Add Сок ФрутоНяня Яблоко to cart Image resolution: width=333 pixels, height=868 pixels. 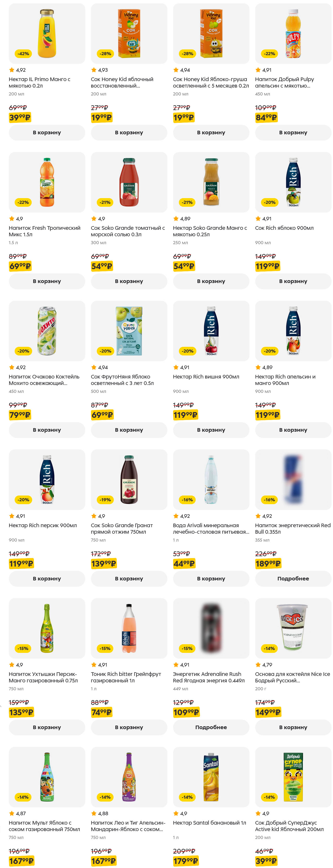click(x=129, y=430)
